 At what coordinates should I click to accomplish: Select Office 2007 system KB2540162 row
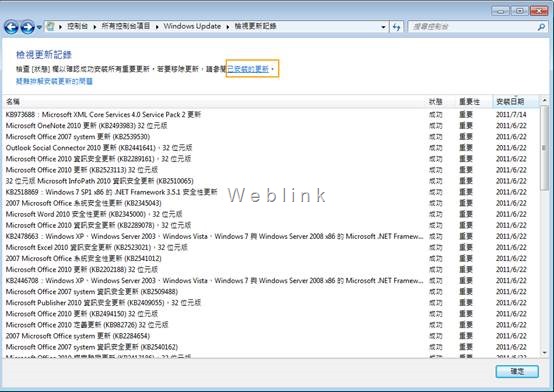coord(271,347)
